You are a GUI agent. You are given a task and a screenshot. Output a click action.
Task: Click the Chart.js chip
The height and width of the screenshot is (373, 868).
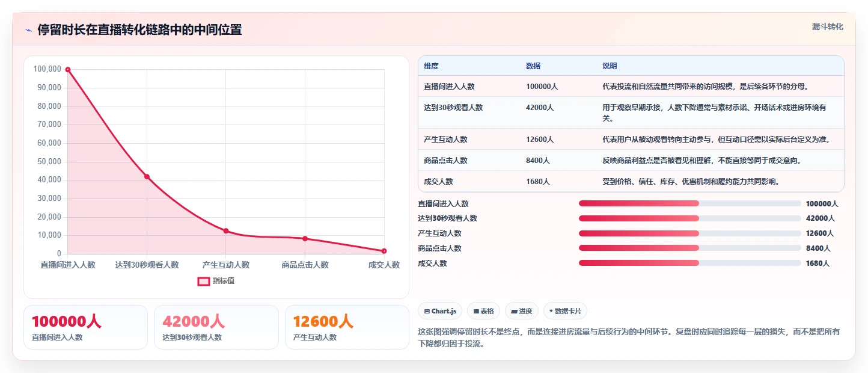click(440, 311)
